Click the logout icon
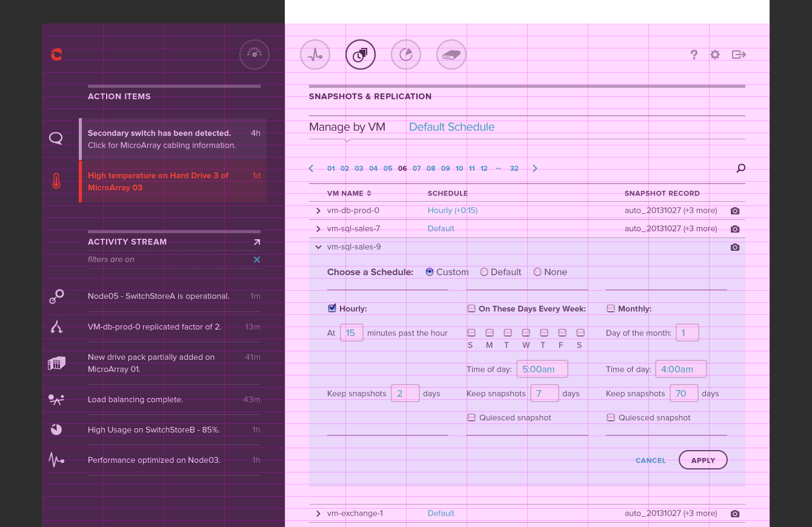Image resolution: width=812 pixels, height=527 pixels. pos(739,55)
